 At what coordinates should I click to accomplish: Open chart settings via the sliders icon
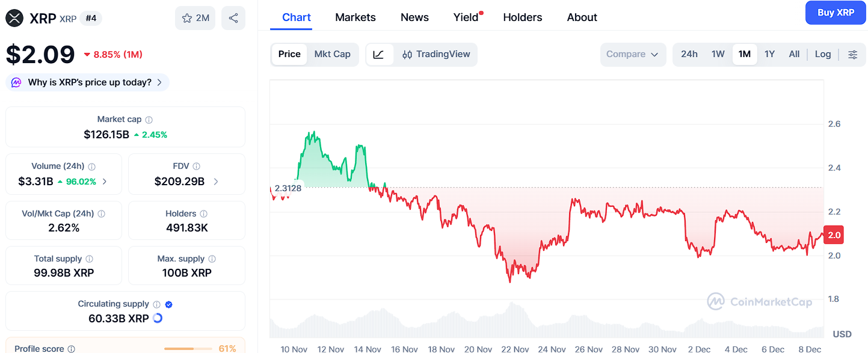pyautogui.click(x=853, y=54)
